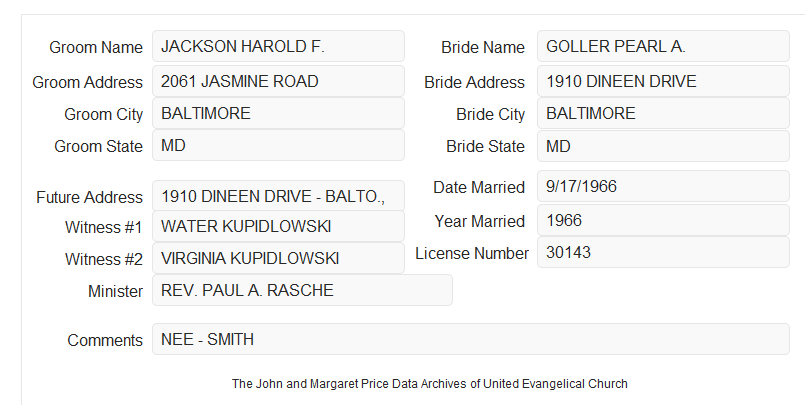This screenshot has height=405, width=805.
Task: Click the Witness #1 field
Action: (x=278, y=226)
